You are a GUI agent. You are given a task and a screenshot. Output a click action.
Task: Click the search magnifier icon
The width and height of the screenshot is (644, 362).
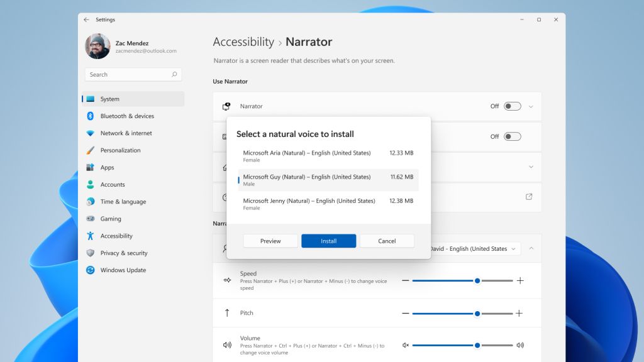pyautogui.click(x=174, y=74)
